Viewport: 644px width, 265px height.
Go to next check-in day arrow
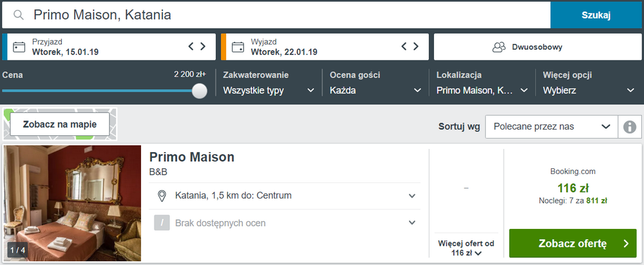203,46
